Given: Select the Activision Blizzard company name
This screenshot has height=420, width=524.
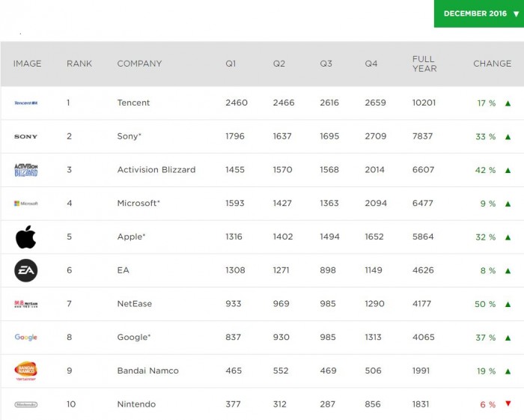Looking at the screenshot, I should click(x=156, y=170).
